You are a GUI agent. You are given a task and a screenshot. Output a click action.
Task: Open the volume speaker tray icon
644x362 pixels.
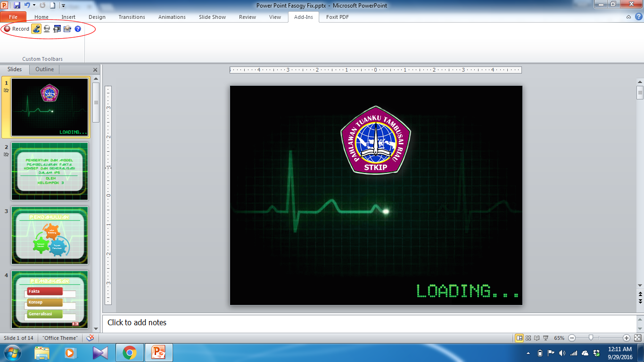tap(561, 353)
